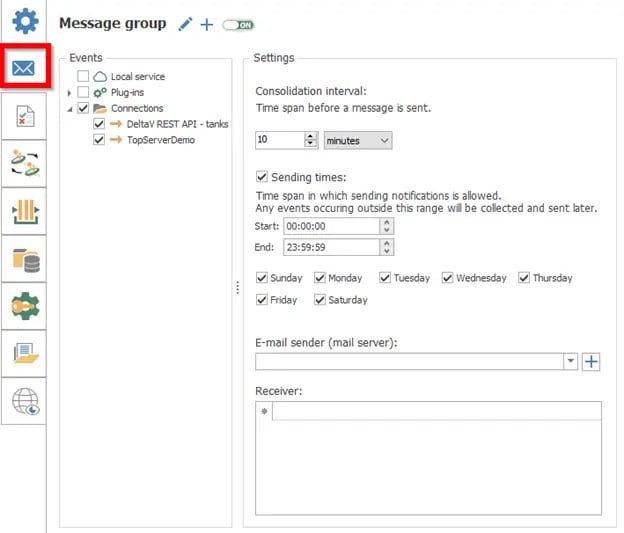
Task: Add a new mail server with plus button
Action: (591, 361)
